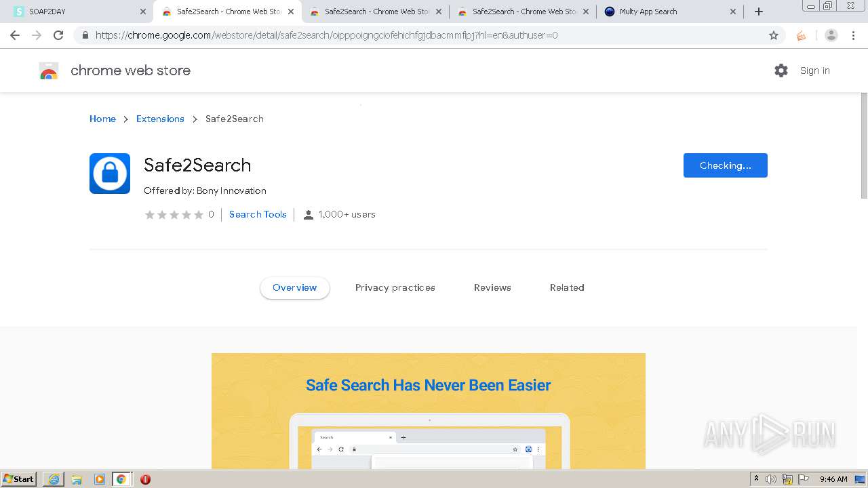The height and width of the screenshot is (488, 868).
Task: Open the Chrome profile avatar icon
Action: pos(831,35)
